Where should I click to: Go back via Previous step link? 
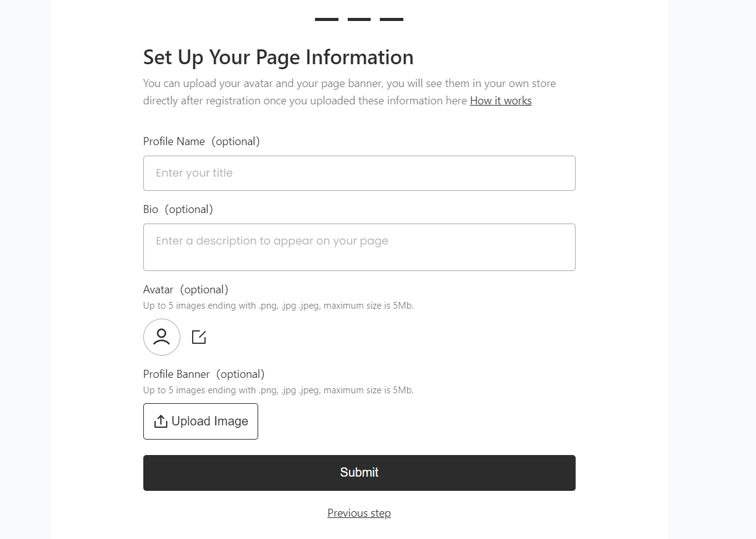[359, 513]
